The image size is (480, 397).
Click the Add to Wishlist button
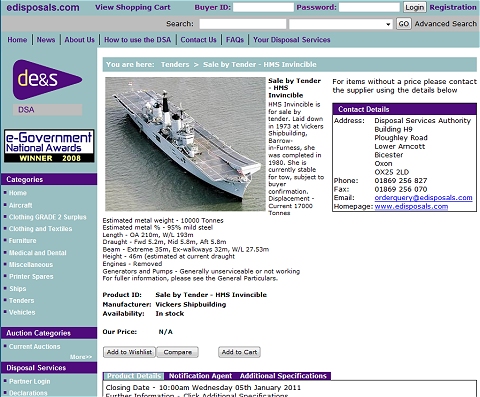[x=129, y=352]
